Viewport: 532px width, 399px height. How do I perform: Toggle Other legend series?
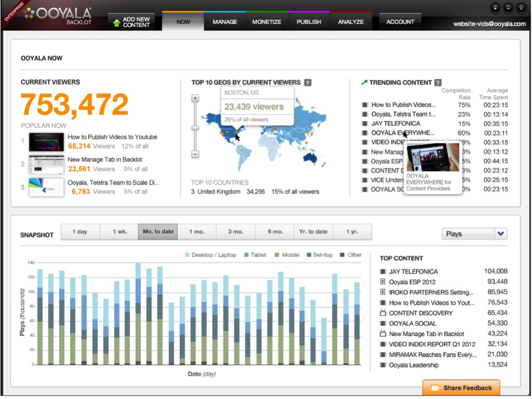click(x=351, y=255)
